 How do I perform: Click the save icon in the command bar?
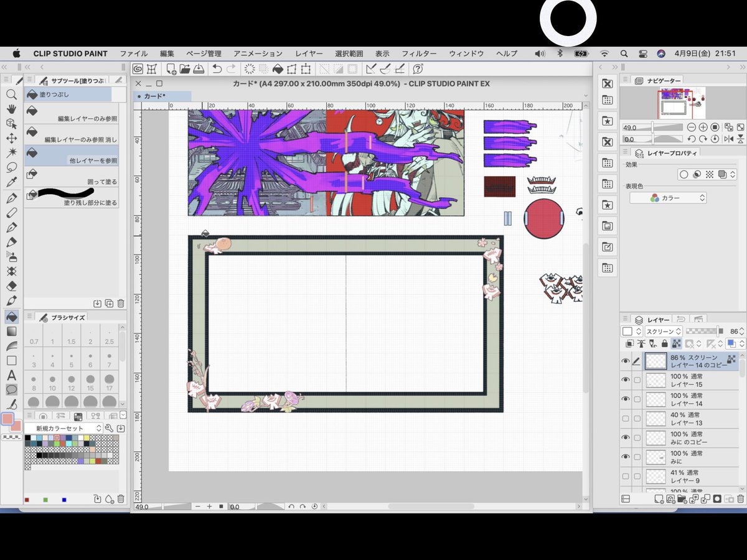coord(198,68)
